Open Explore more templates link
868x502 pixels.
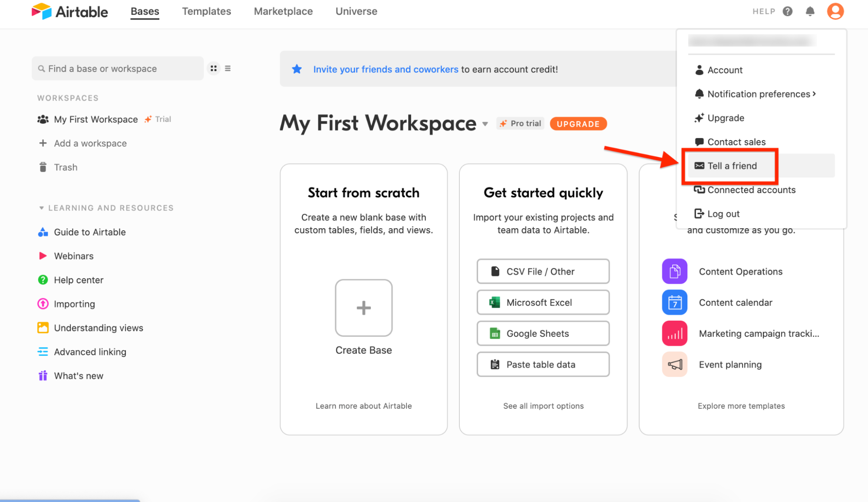[x=741, y=406]
